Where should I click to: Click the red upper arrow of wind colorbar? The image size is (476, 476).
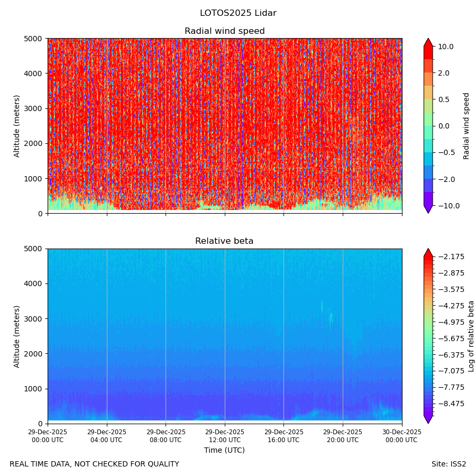tap(428, 42)
